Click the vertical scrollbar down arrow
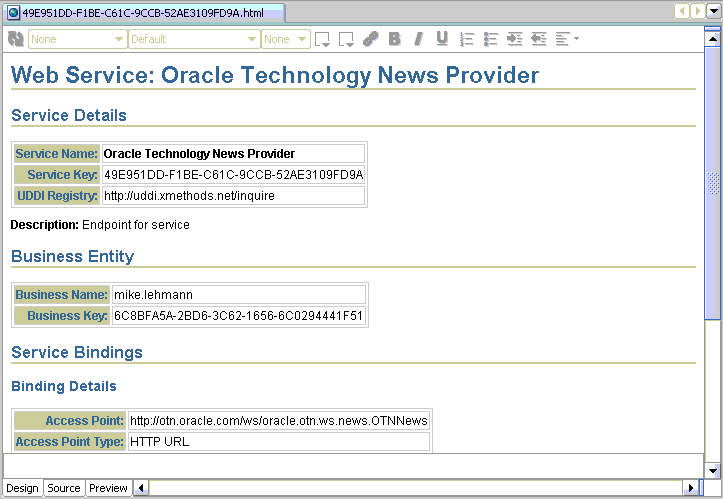The image size is (723, 499). (713, 471)
